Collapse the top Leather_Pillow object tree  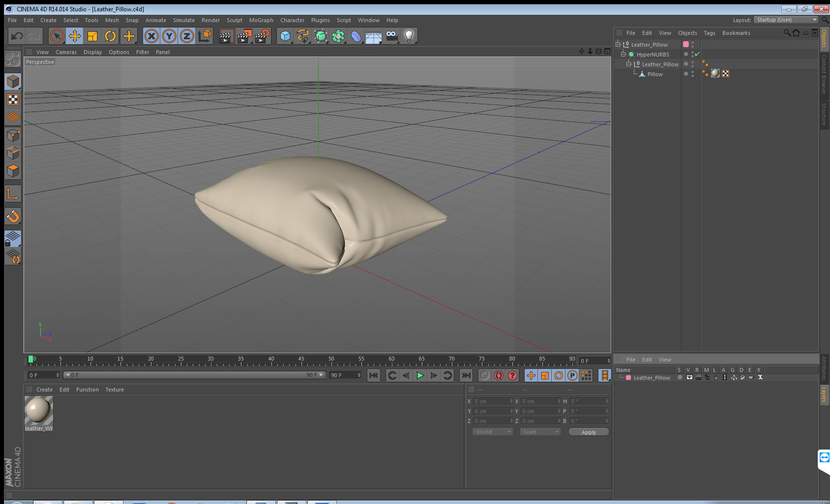pyautogui.click(x=618, y=44)
